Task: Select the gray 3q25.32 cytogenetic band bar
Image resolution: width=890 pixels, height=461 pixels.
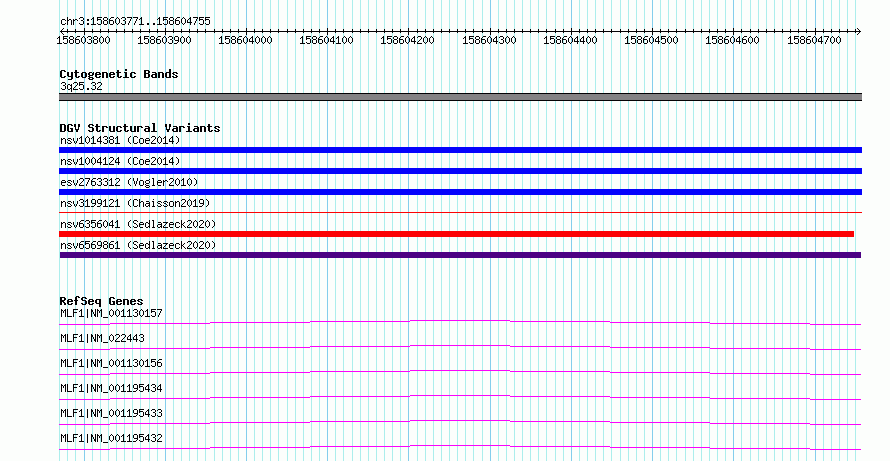Action: click(x=460, y=97)
